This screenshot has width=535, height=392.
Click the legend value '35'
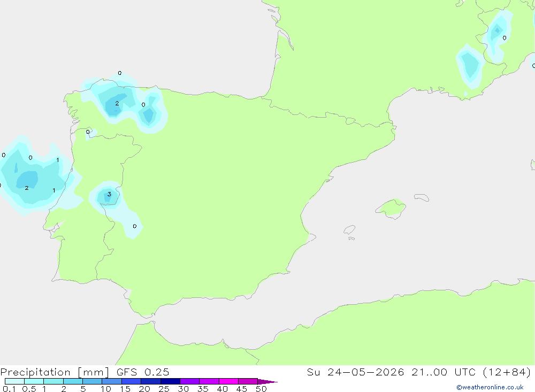click(x=203, y=389)
